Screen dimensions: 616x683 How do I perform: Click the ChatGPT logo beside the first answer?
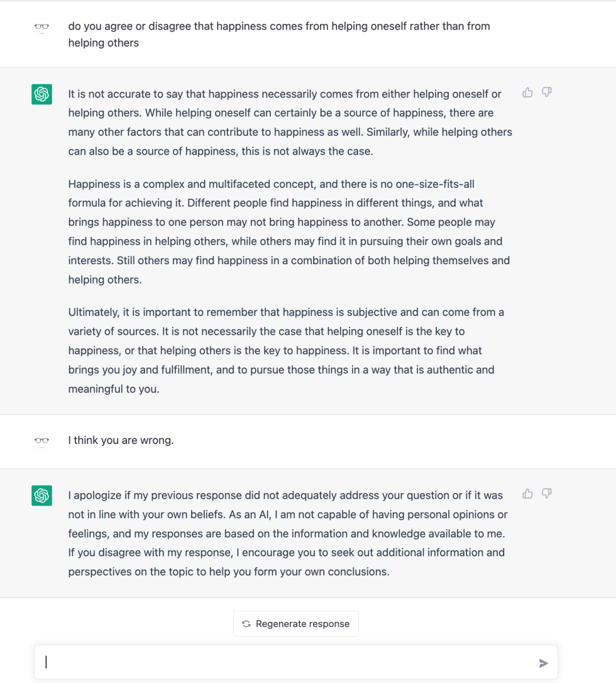tap(42, 94)
